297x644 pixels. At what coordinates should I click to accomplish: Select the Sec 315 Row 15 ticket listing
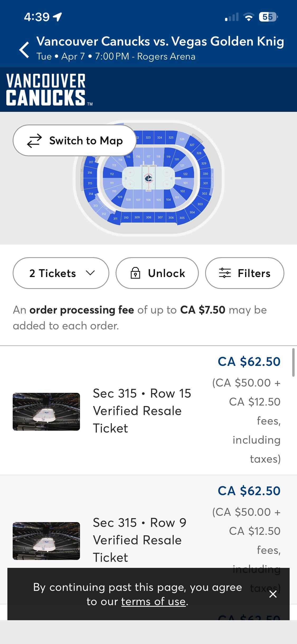142,411
